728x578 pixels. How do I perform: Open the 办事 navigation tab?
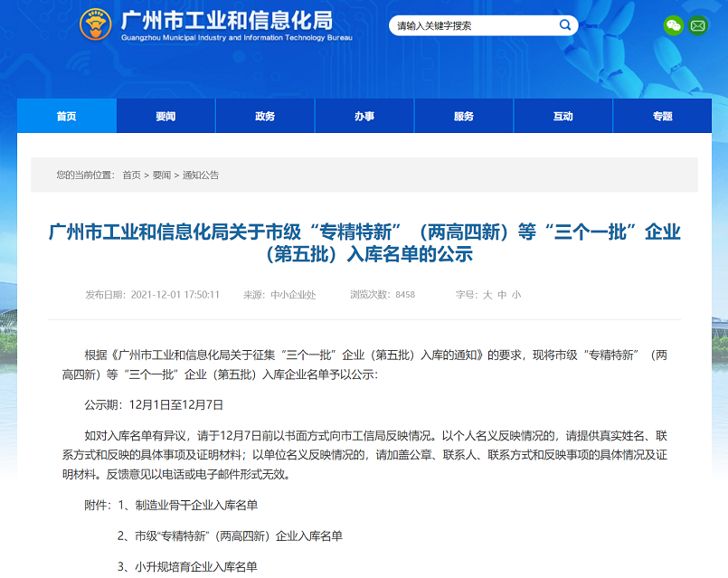click(364, 116)
